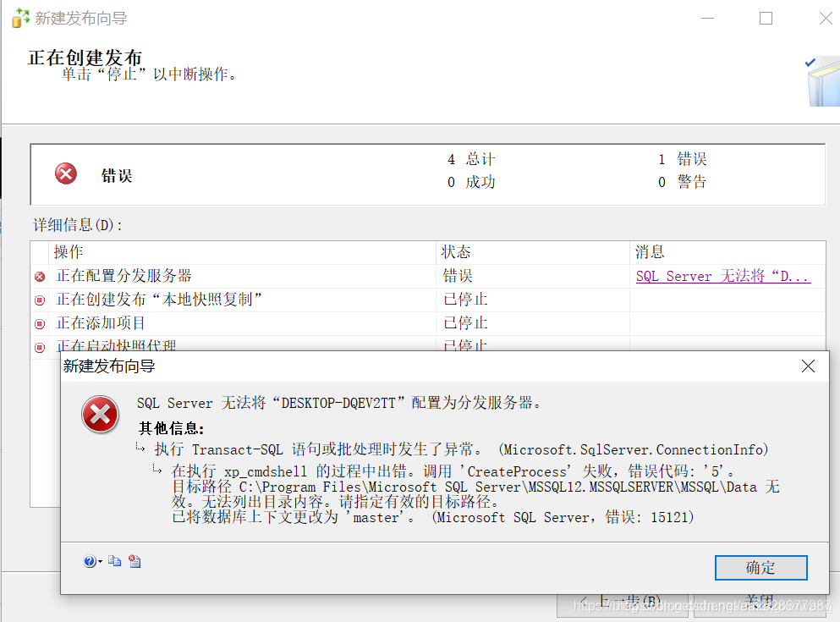The height and width of the screenshot is (622, 840).
Task: Click the stopped icon for 正在创建发布
Action: pyautogui.click(x=40, y=300)
